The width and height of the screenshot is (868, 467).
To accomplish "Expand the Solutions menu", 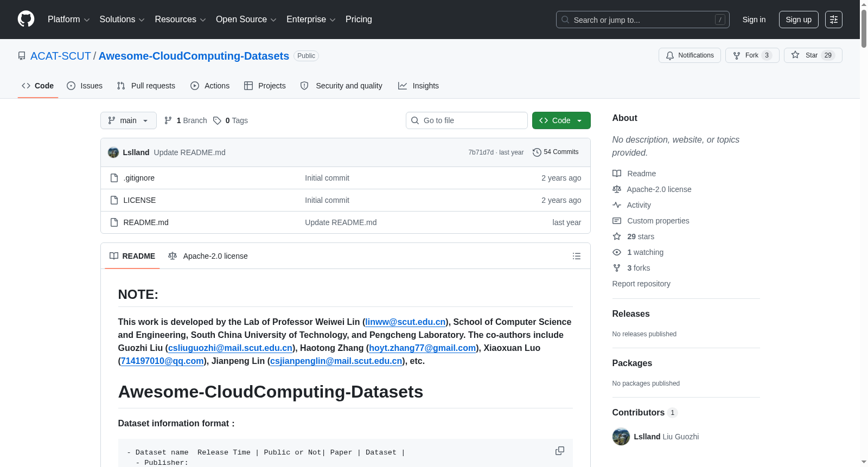I will (122, 20).
